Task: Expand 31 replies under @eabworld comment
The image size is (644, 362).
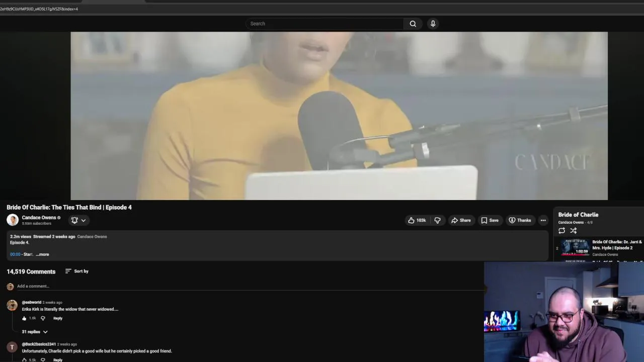Action: point(35,332)
